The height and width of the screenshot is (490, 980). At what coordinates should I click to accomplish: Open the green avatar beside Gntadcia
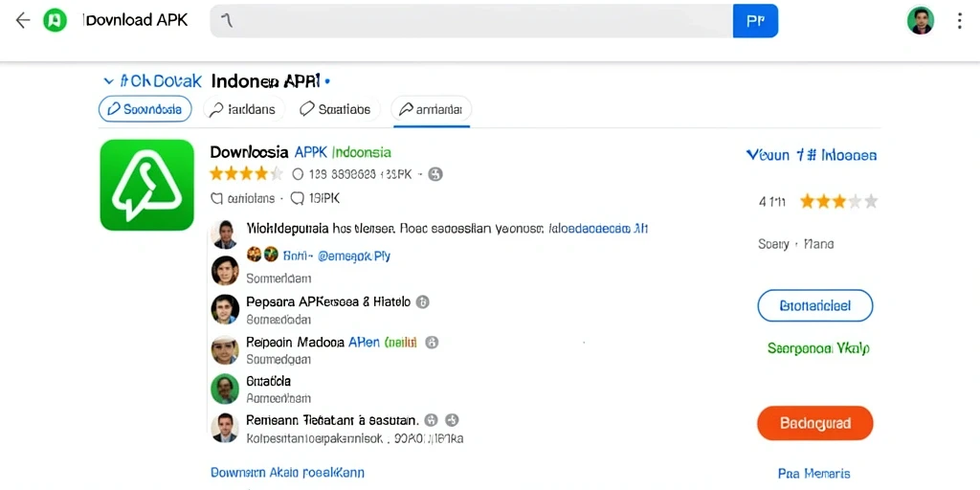coord(224,389)
